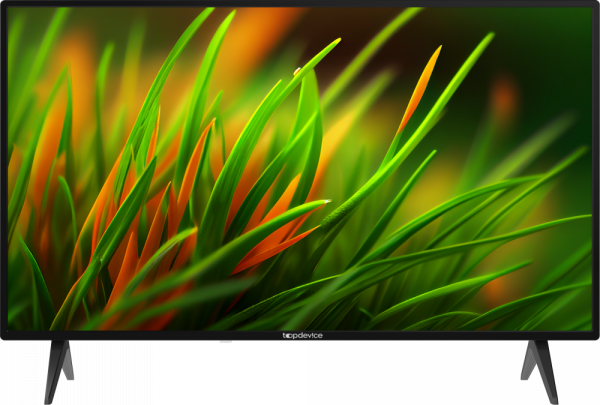
Task: Click the left edge bezel of the TV
Action: coord(3,170)
